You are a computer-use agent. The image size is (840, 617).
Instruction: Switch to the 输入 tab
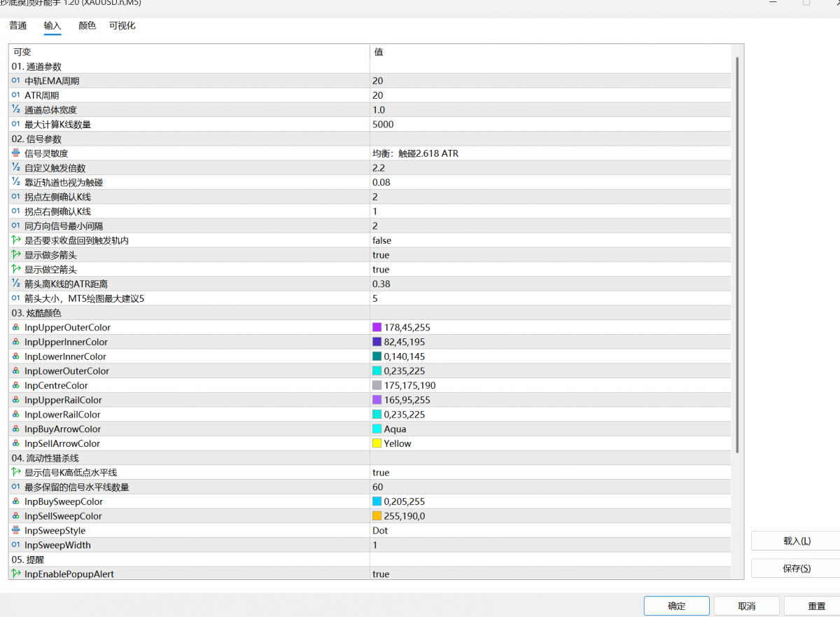point(52,26)
